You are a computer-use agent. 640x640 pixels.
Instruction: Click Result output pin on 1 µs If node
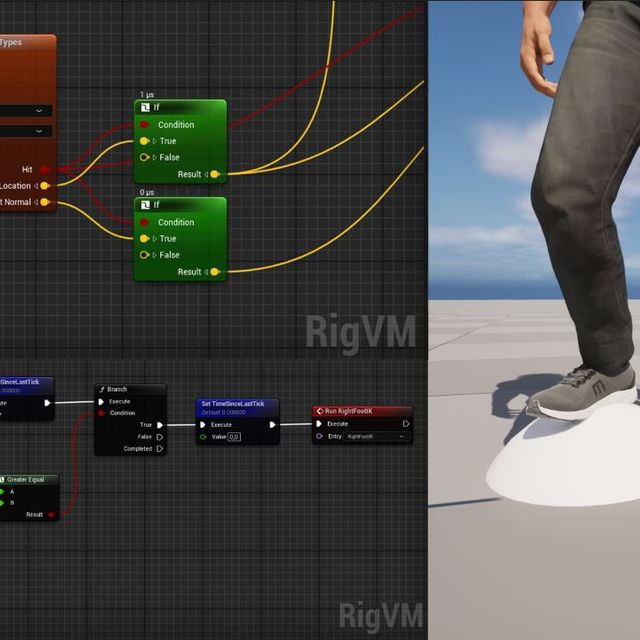click(x=215, y=174)
